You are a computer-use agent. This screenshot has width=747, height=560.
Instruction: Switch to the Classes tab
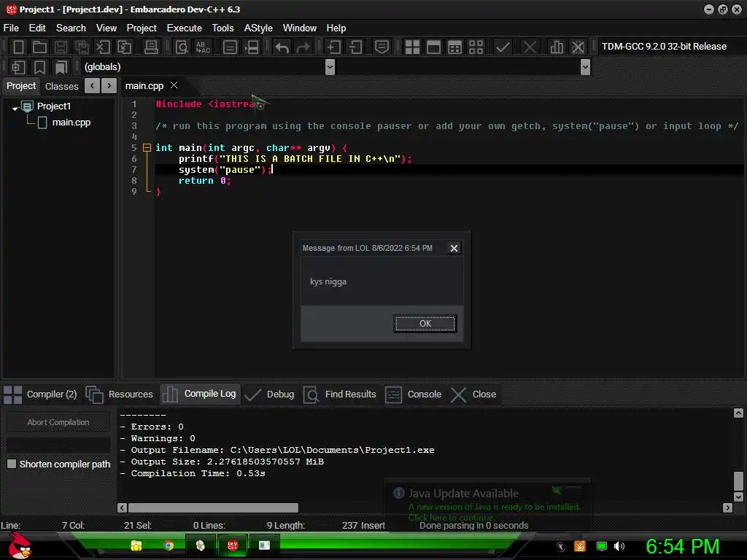pos(61,86)
